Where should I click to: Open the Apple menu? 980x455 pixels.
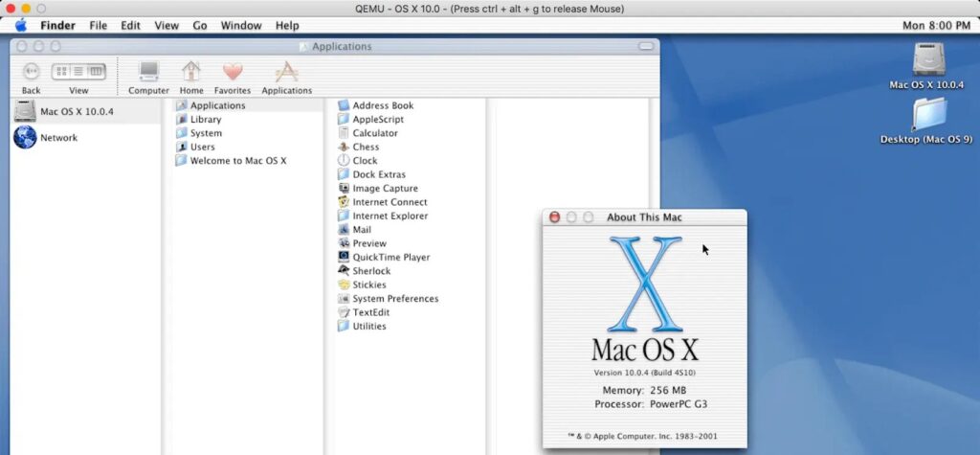click(21, 26)
